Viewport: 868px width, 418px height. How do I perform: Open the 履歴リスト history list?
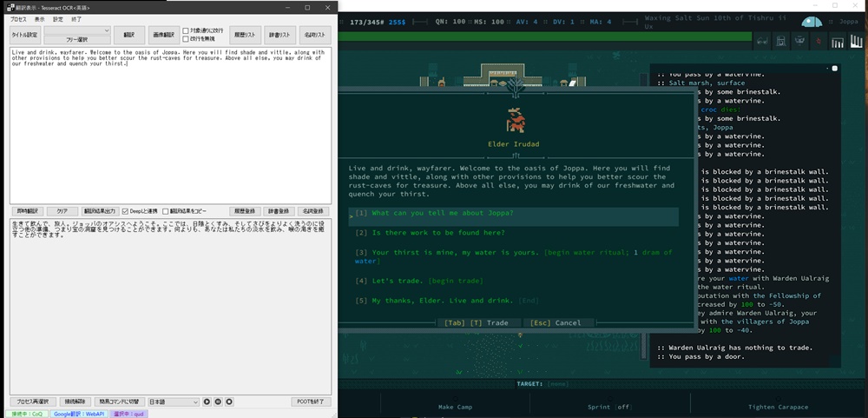tap(246, 35)
